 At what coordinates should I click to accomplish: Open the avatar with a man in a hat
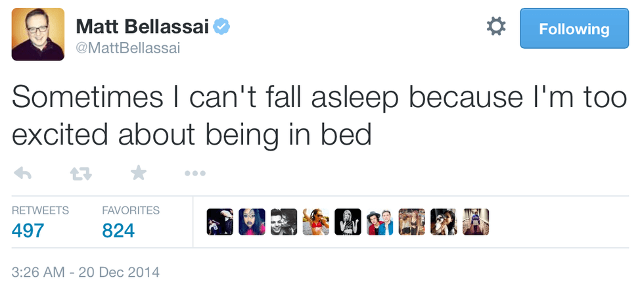tap(380, 222)
